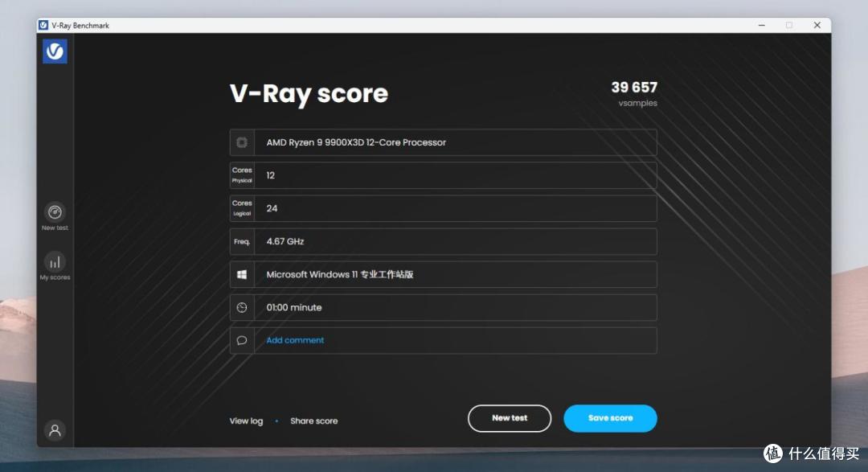The height and width of the screenshot is (472, 868).
Task: Click the Windows logo icon
Action: [x=242, y=274]
